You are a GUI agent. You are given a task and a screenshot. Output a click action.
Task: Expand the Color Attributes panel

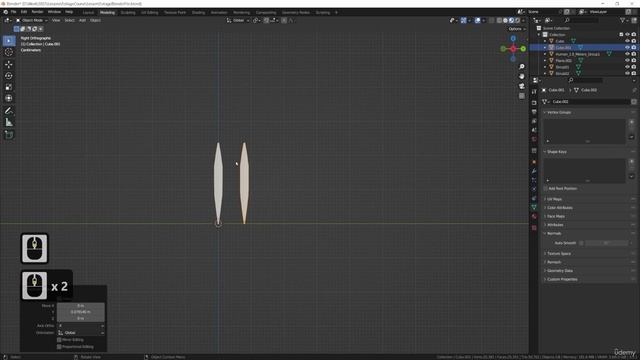(559, 208)
